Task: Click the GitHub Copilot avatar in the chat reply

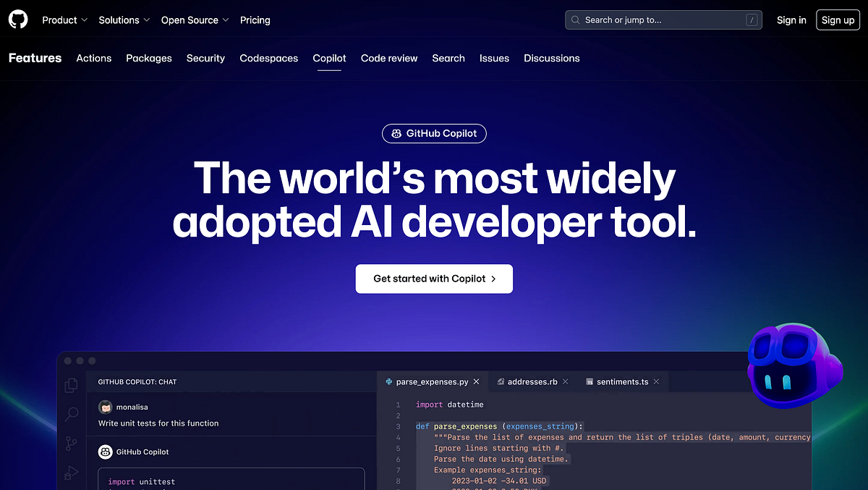Action: [x=106, y=452]
